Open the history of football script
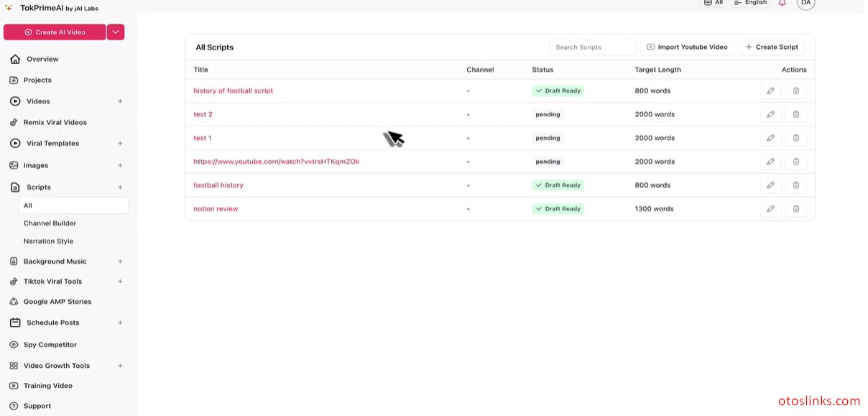This screenshot has width=868, height=416. pos(233,91)
